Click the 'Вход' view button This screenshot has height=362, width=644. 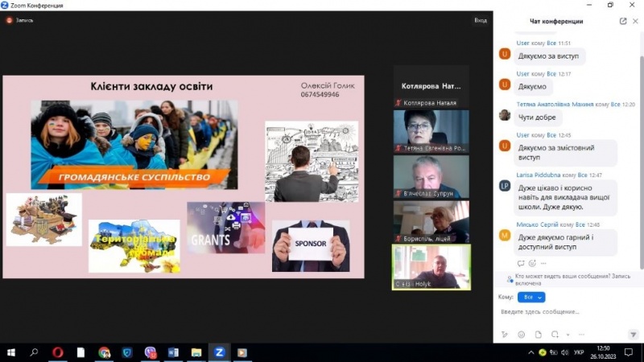pyautogui.click(x=480, y=20)
